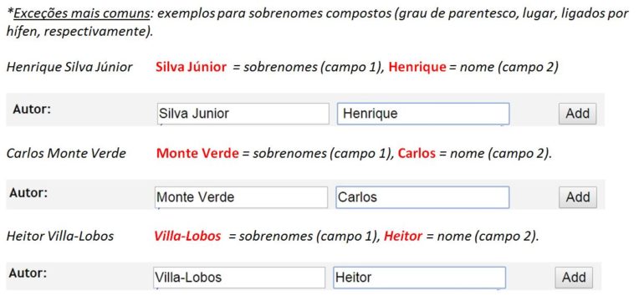Click red italic Villa-Lobos text
Screen dimensions: 644x301
click(x=187, y=236)
